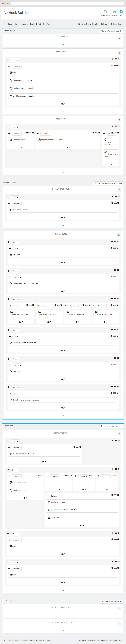This screenshot has width=126, height=644.
Task: Expand Current Position: Header 5 dropdown
Action: click(x=111, y=31)
